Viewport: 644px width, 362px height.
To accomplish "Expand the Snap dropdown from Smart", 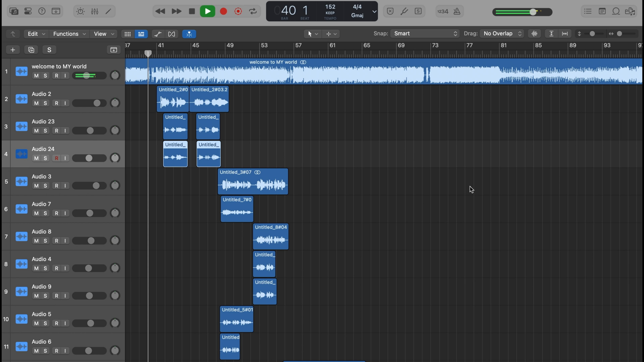I will tap(425, 33).
